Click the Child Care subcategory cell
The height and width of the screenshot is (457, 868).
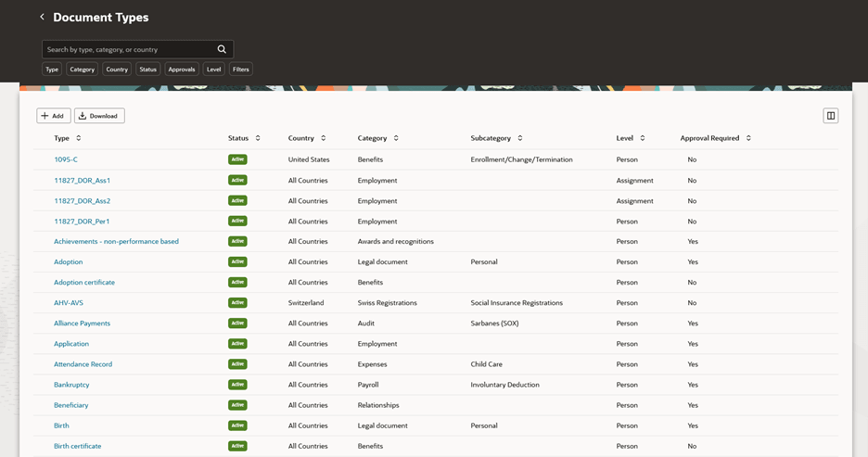point(487,364)
